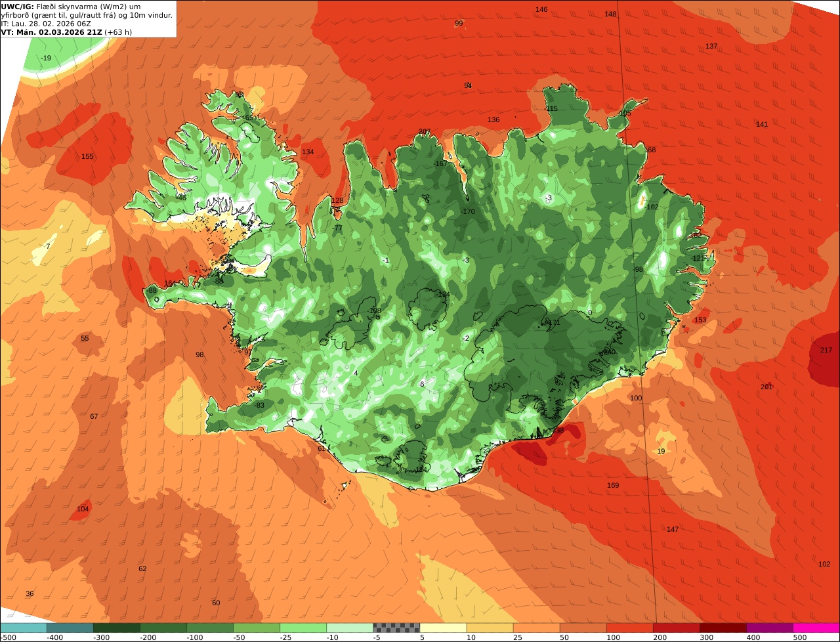The width and height of the screenshot is (840, 642).
Task: Click the map value 148 at top edge
Action: coord(610,14)
